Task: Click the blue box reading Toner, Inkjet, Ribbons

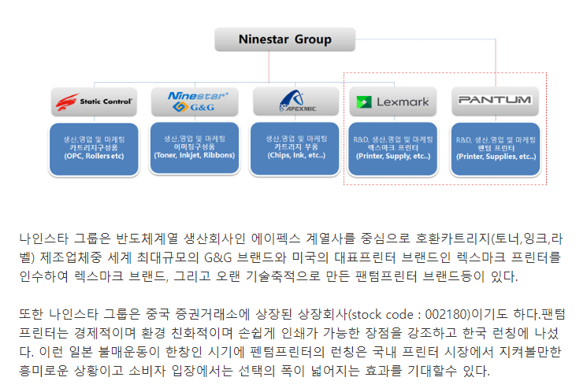Action: tap(195, 149)
